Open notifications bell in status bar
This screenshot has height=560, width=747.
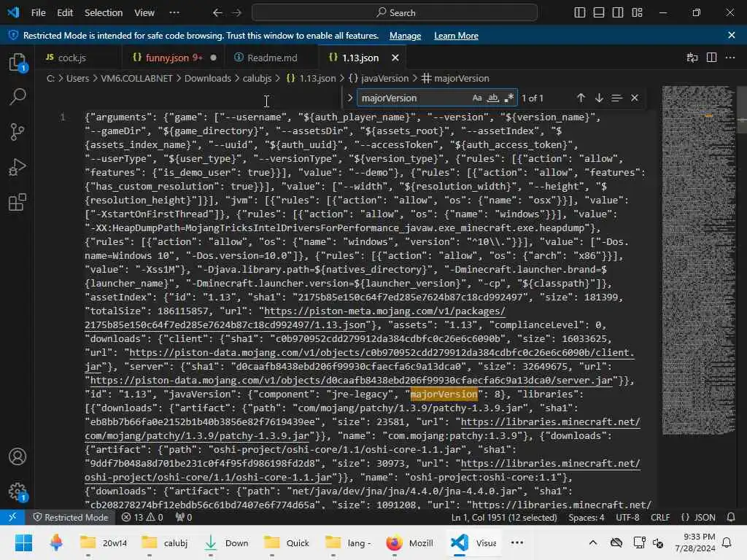tap(731, 517)
